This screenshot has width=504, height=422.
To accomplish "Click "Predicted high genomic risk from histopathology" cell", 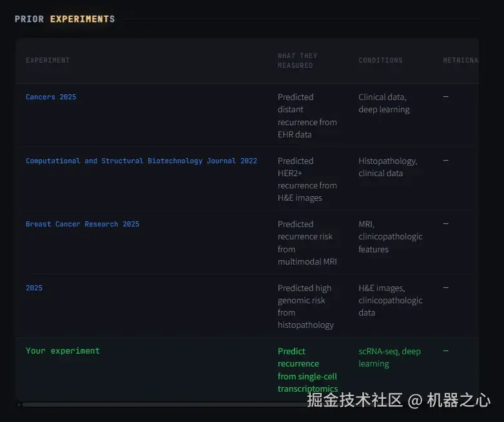I will pyautogui.click(x=305, y=306).
